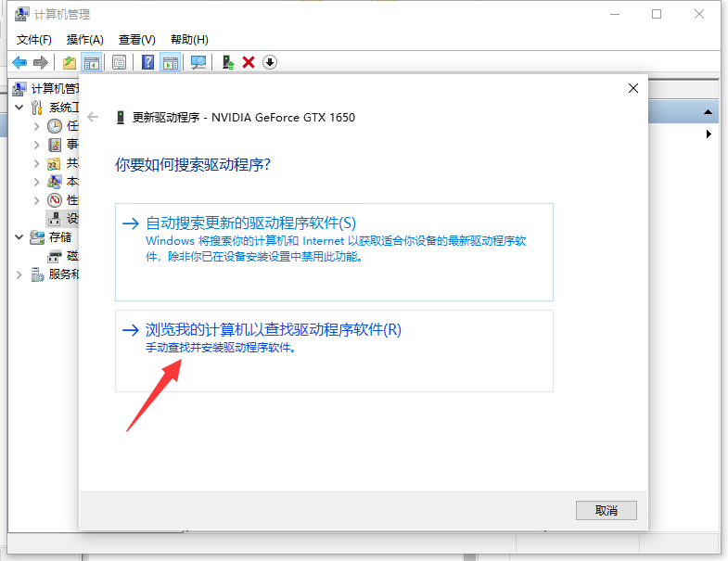Click the Forward arrow in the toolbar

click(x=40, y=62)
